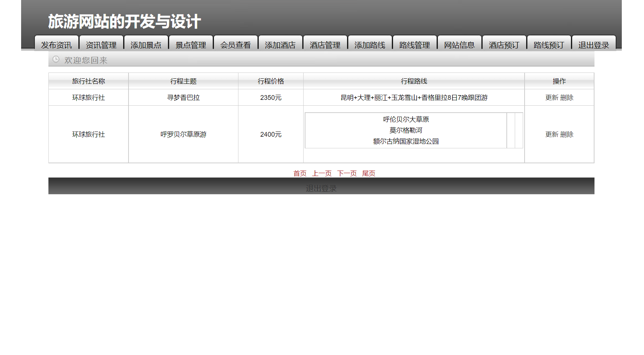Select the 路线管理 tab

click(415, 44)
